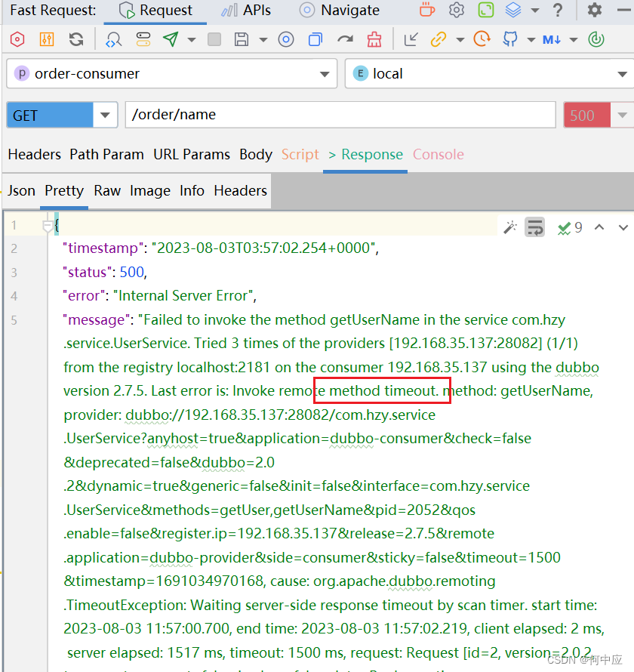The image size is (634, 672).
Task: Expand the arrow beside 500 status
Action: (x=623, y=115)
